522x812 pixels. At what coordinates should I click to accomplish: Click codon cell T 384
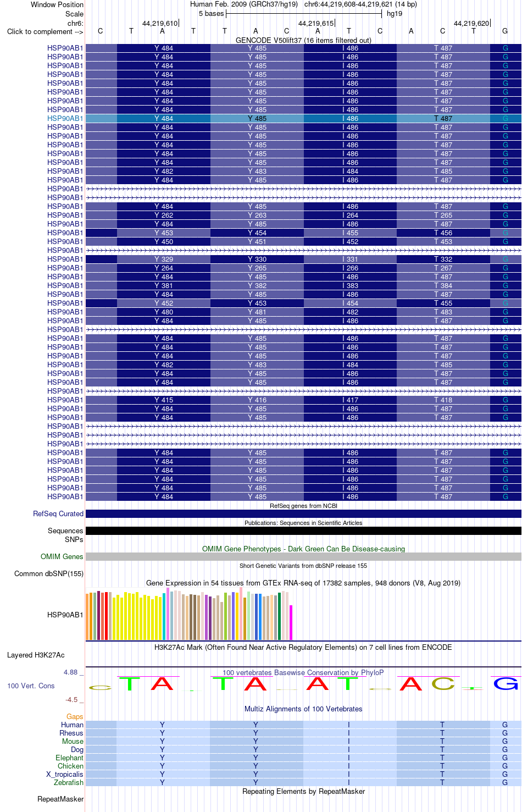pyautogui.click(x=443, y=285)
